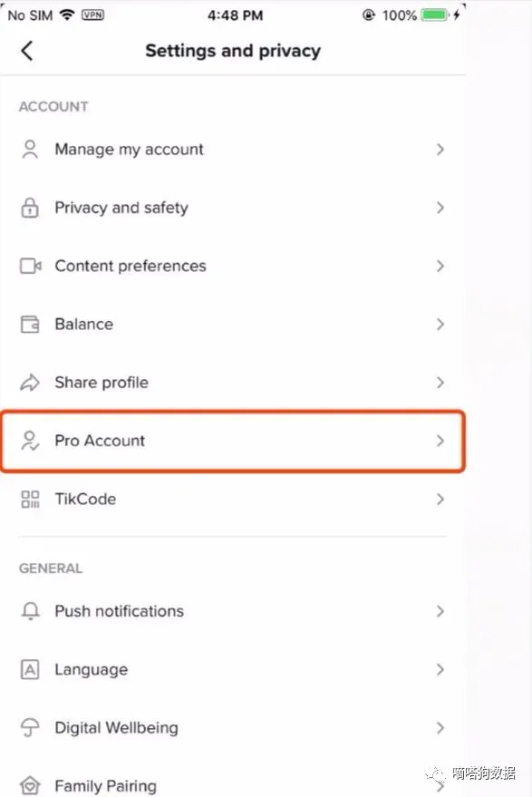Viewport: 532px width, 797px height.
Task: Click the Language letter A icon
Action: point(30,669)
